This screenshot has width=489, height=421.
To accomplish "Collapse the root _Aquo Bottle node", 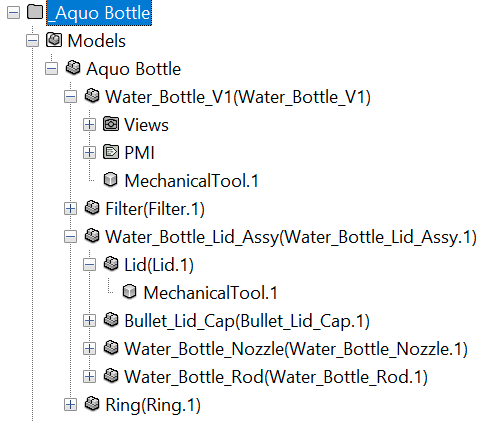I will click(x=14, y=13).
